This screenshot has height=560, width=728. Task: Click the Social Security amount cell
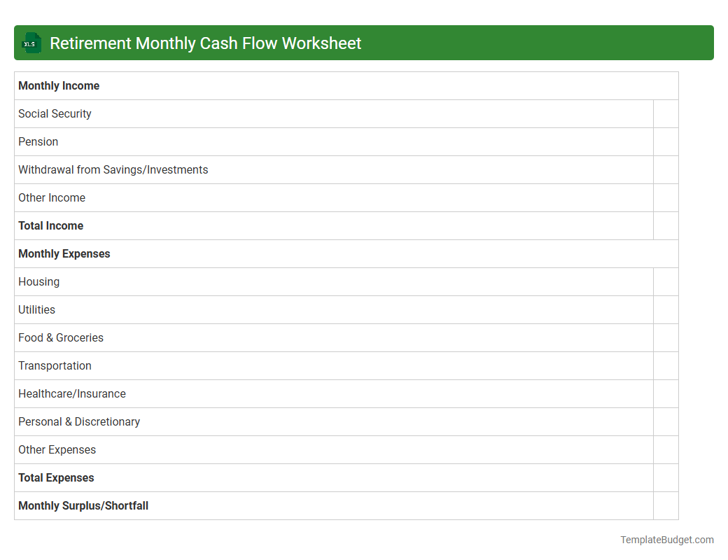pyautogui.click(x=666, y=113)
